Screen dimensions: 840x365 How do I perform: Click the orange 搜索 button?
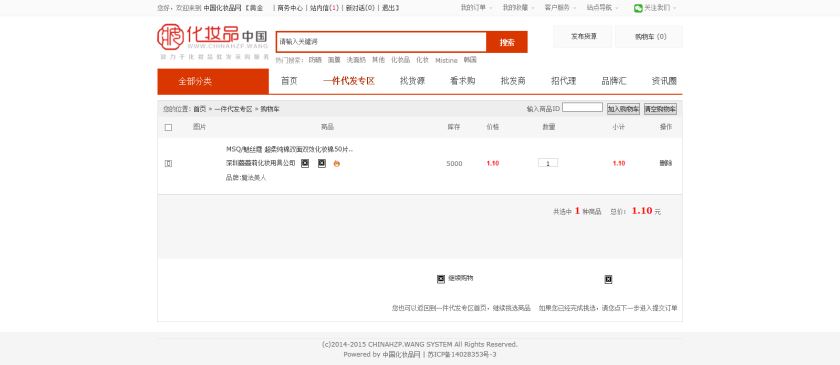click(x=507, y=42)
